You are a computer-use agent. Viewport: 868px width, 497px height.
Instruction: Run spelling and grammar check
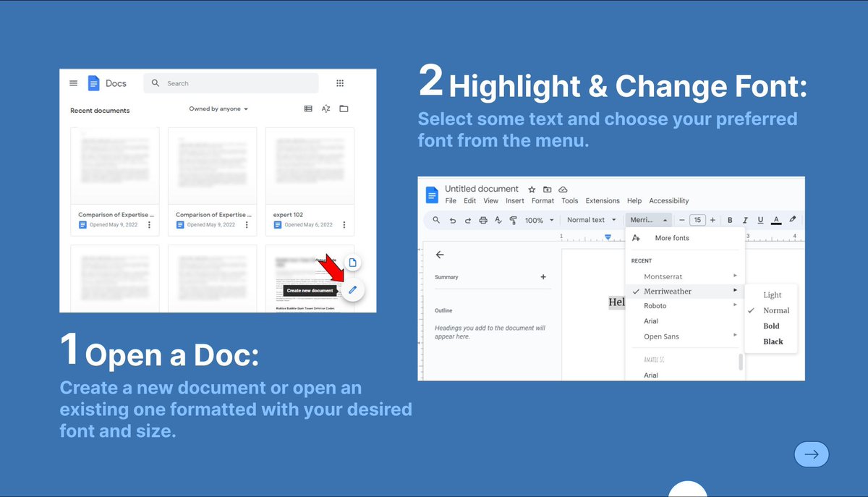[498, 220]
